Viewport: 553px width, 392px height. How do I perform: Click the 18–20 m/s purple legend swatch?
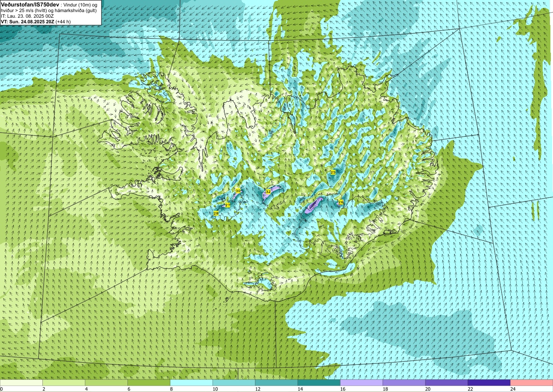click(x=404, y=383)
